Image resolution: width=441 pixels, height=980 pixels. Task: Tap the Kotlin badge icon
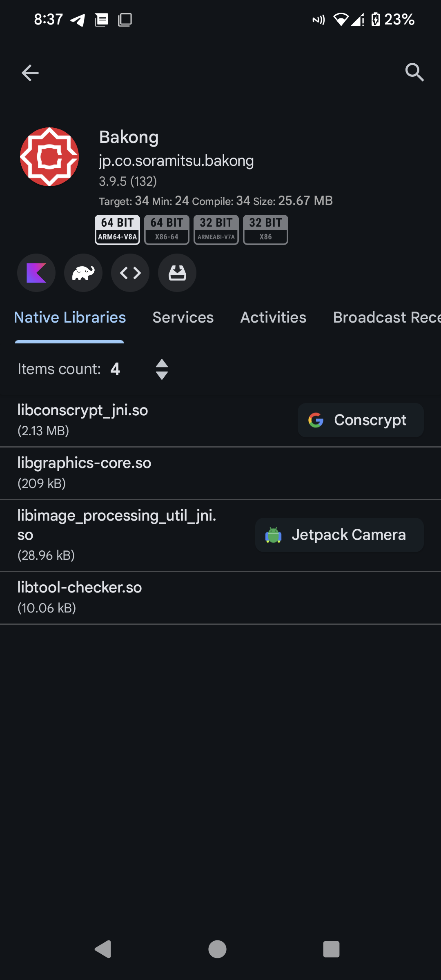36,273
